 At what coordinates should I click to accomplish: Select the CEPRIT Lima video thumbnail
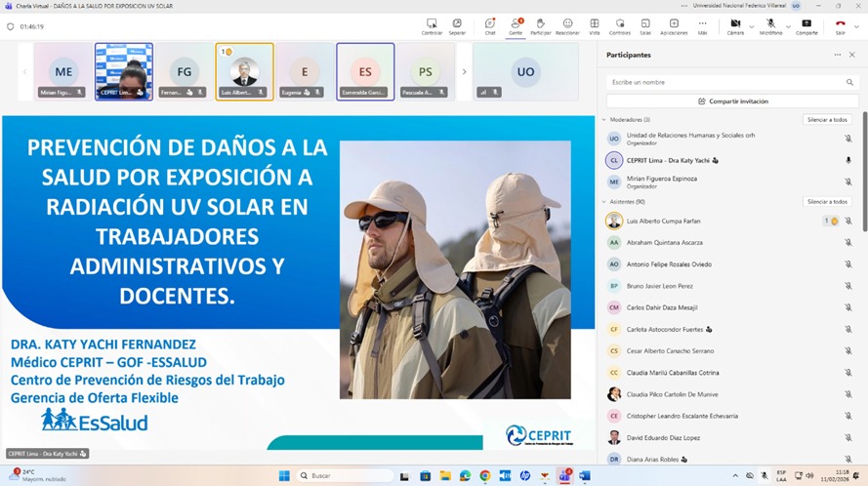coord(124,72)
